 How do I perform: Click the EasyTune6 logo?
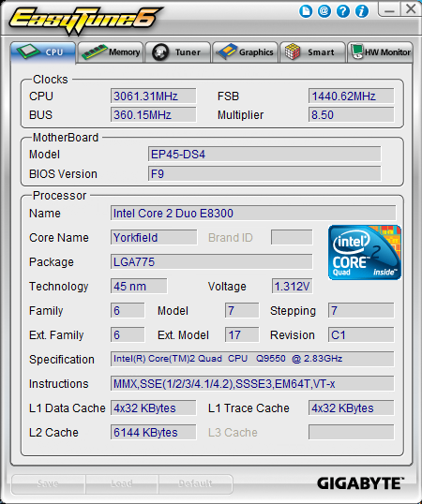(85, 20)
